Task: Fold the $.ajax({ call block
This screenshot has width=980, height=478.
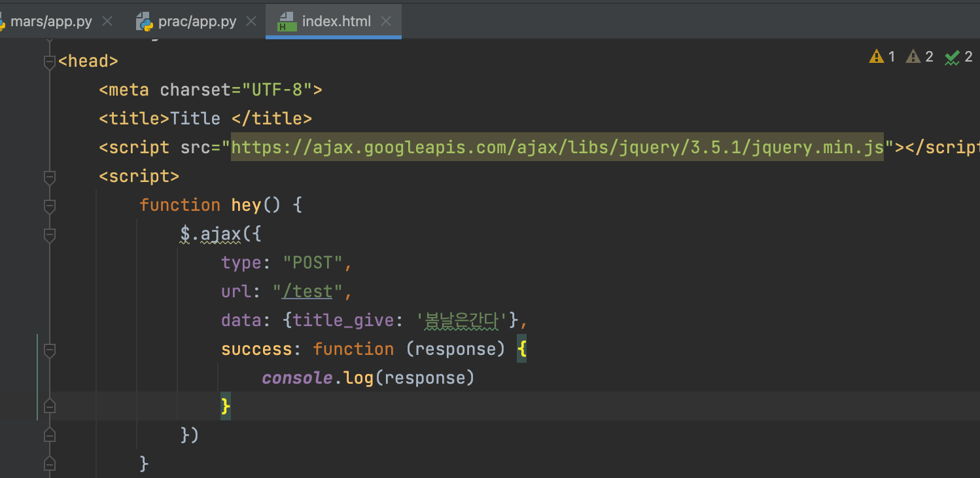Action: coord(49,234)
